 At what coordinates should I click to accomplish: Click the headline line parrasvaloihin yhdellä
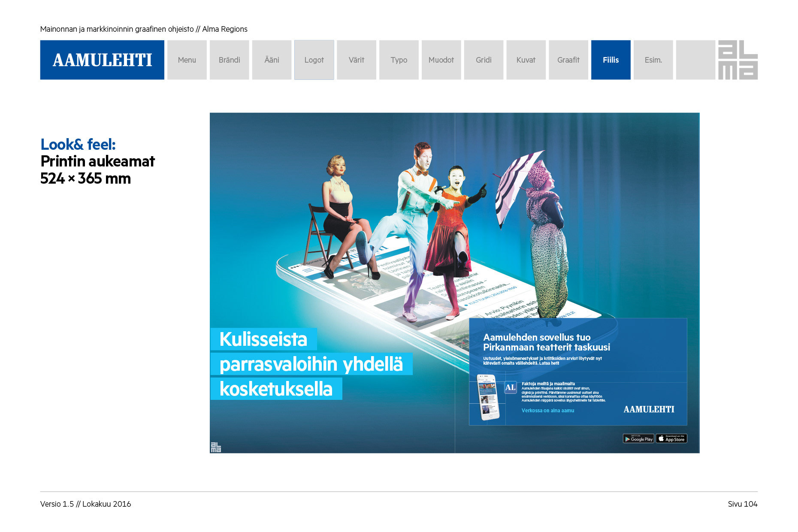pos(311,364)
